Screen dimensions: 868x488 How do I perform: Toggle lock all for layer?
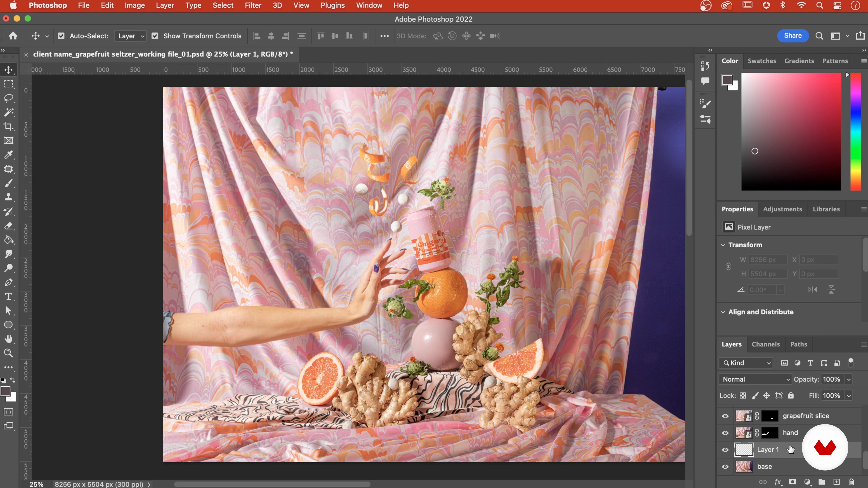coord(791,396)
